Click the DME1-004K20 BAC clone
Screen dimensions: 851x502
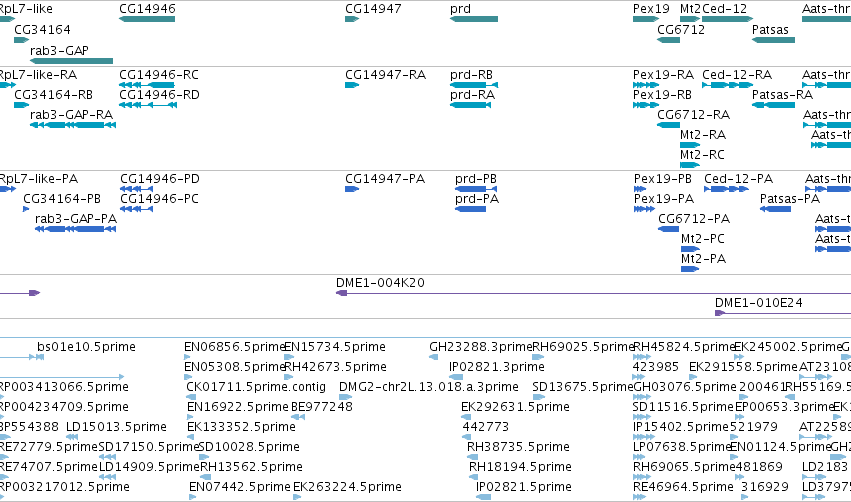click(x=593, y=293)
